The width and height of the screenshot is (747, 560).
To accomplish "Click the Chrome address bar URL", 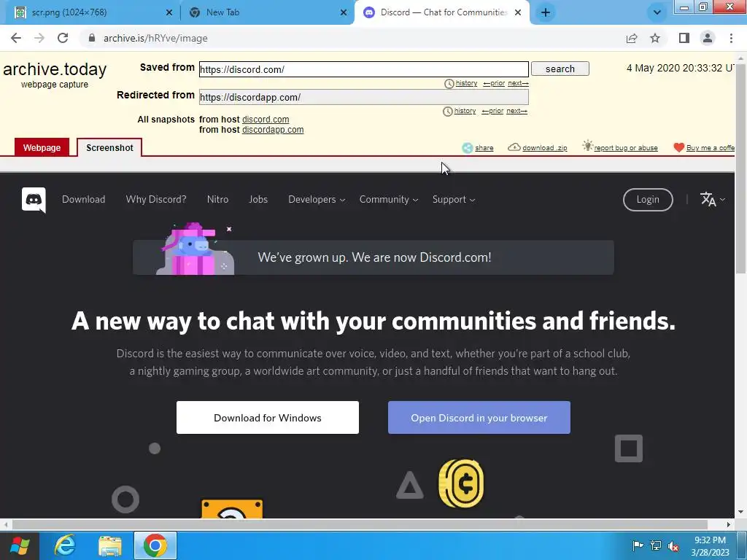I will tap(155, 38).
